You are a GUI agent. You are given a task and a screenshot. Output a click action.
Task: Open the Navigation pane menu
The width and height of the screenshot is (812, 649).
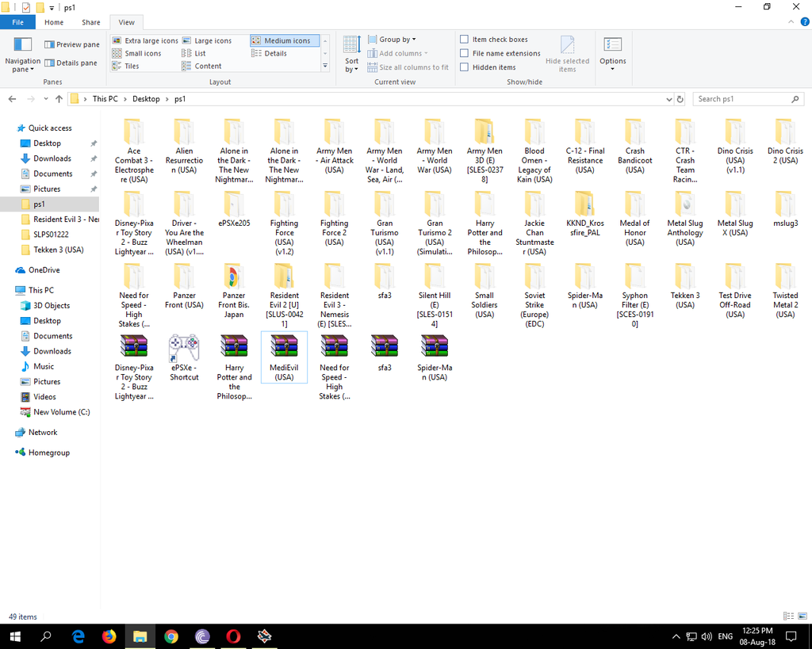point(22,55)
